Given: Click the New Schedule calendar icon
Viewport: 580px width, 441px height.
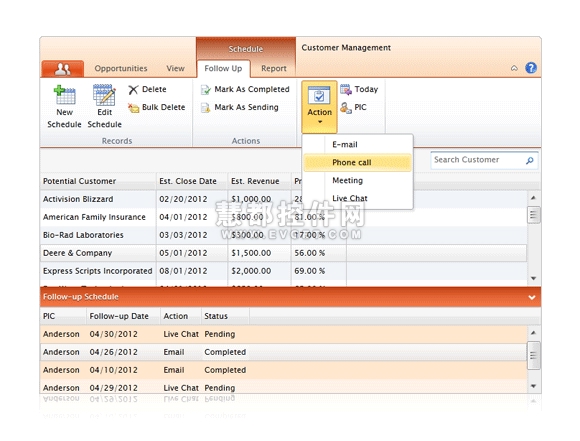Looking at the screenshot, I should point(65,95).
